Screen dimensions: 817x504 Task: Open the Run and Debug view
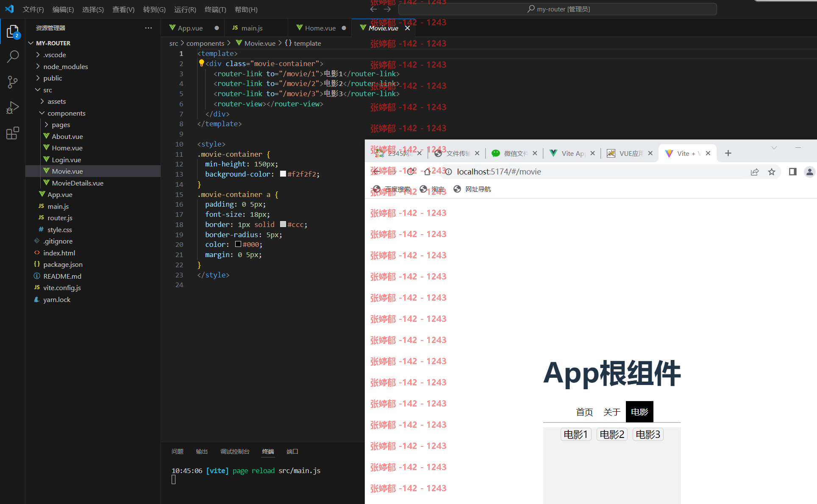[x=13, y=108]
